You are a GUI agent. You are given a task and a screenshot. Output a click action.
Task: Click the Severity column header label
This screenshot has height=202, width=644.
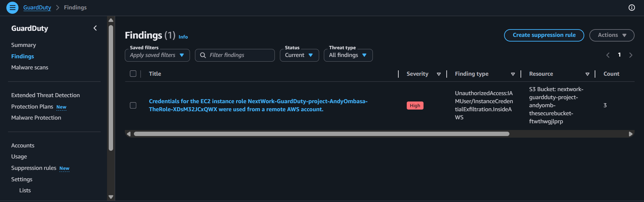[417, 74]
